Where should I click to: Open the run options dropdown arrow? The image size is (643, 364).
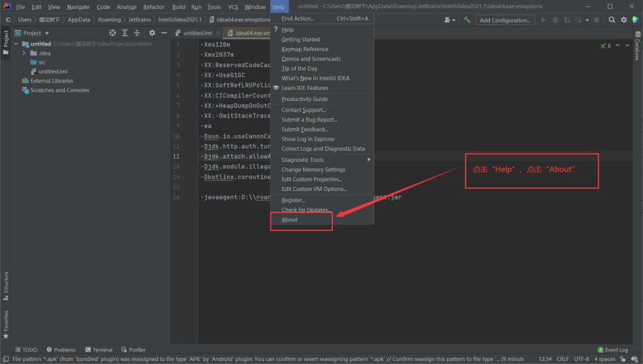click(x=587, y=20)
